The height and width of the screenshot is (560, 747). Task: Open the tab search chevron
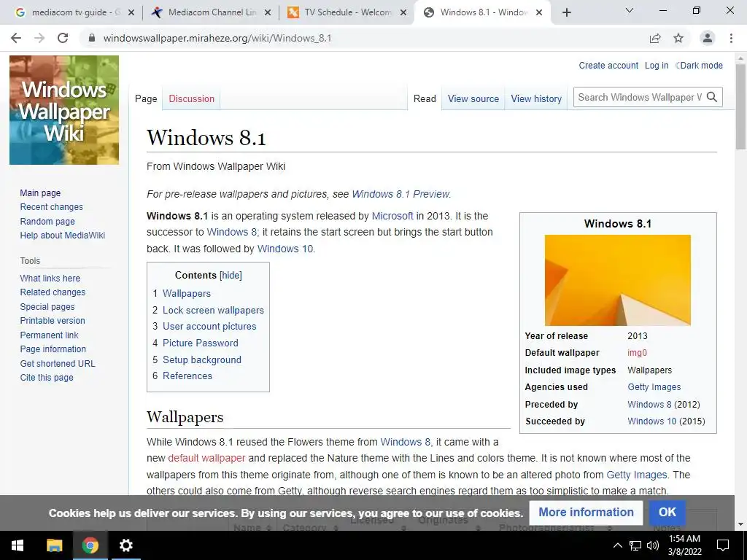[x=630, y=10]
